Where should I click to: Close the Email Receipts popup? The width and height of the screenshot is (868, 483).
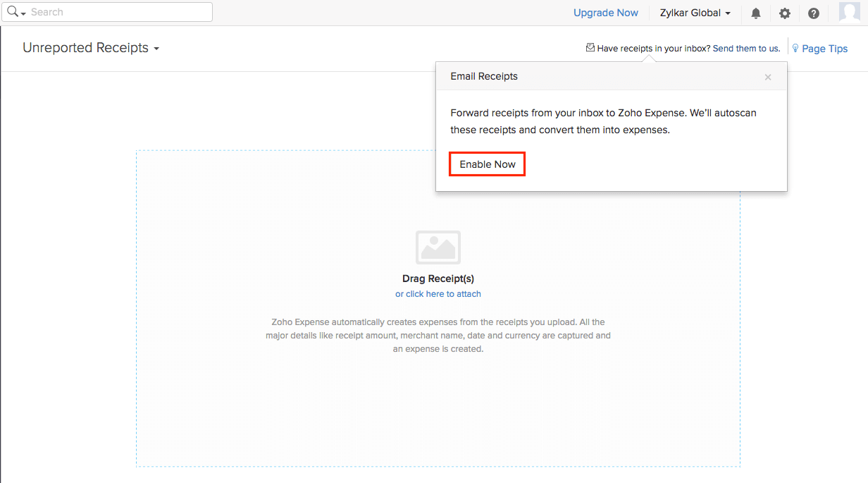click(x=768, y=77)
